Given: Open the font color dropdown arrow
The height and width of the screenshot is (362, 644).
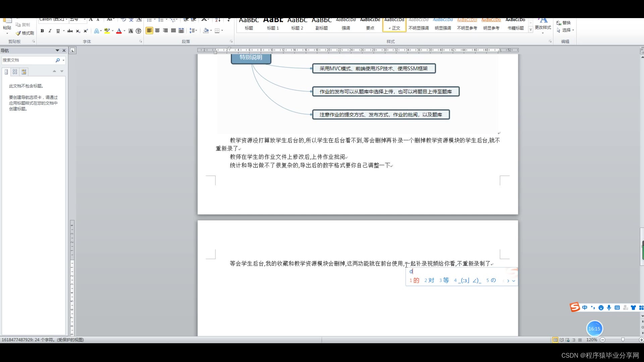Looking at the screenshot, I should tap(124, 31).
